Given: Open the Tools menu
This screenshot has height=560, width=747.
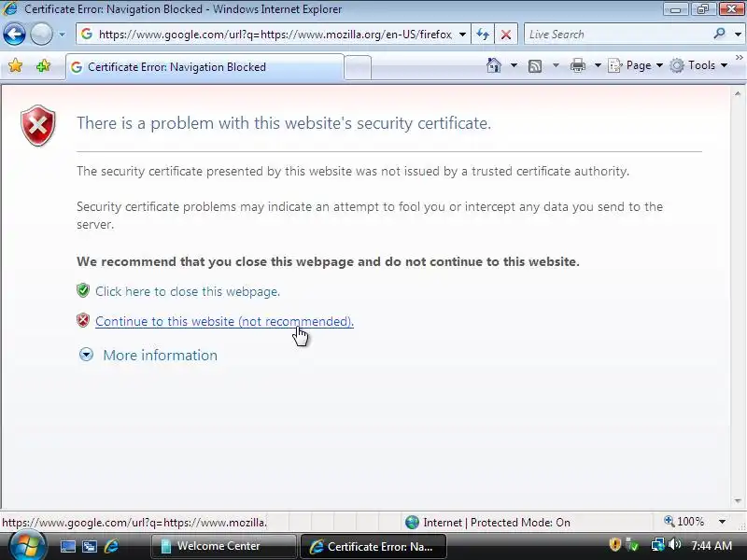Looking at the screenshot, I should click(x=698, y=65).
